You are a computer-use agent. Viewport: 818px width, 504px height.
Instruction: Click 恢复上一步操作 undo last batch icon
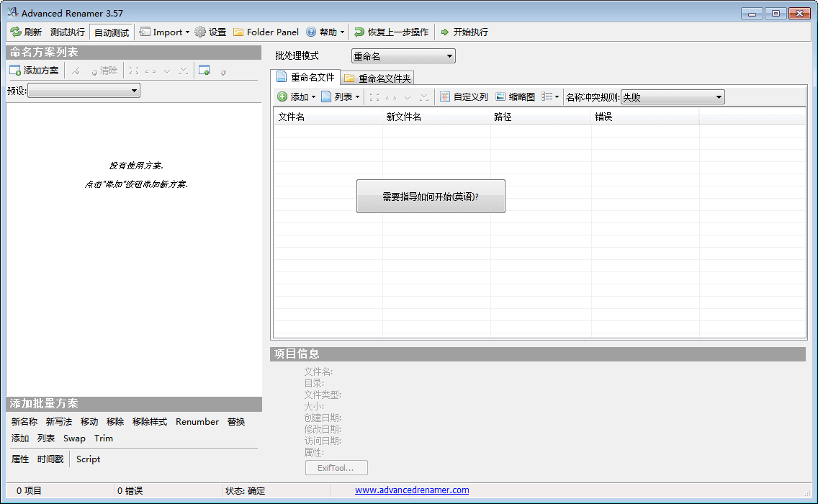tap(359, 32)
